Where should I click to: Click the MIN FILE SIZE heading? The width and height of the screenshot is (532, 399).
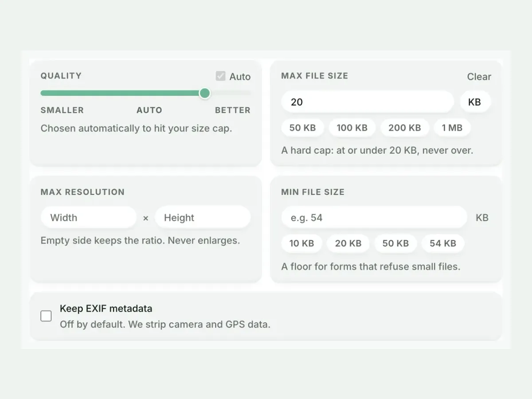point(313,192)
